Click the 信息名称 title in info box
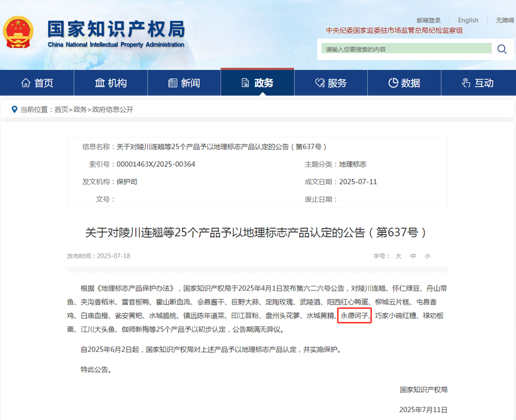The height and width of the screenshot is (420, 516). click(x=222, y=147)
